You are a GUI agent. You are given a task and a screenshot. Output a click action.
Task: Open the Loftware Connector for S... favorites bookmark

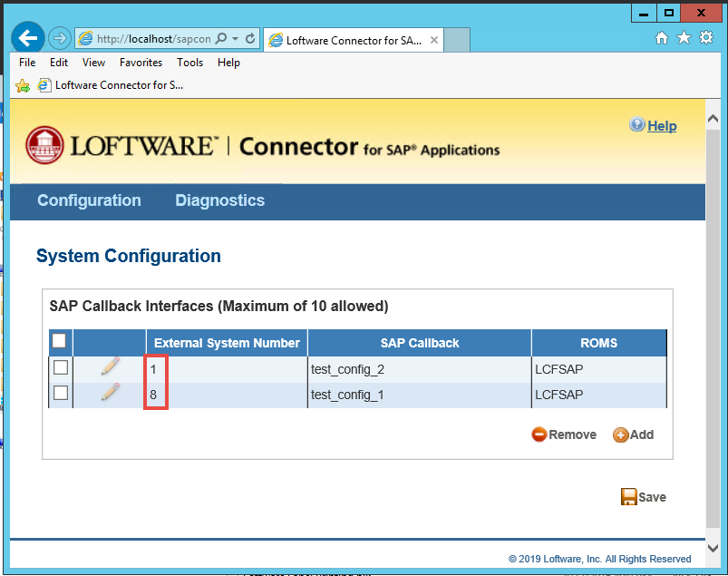pyautogui.click(x=111, y=85)
